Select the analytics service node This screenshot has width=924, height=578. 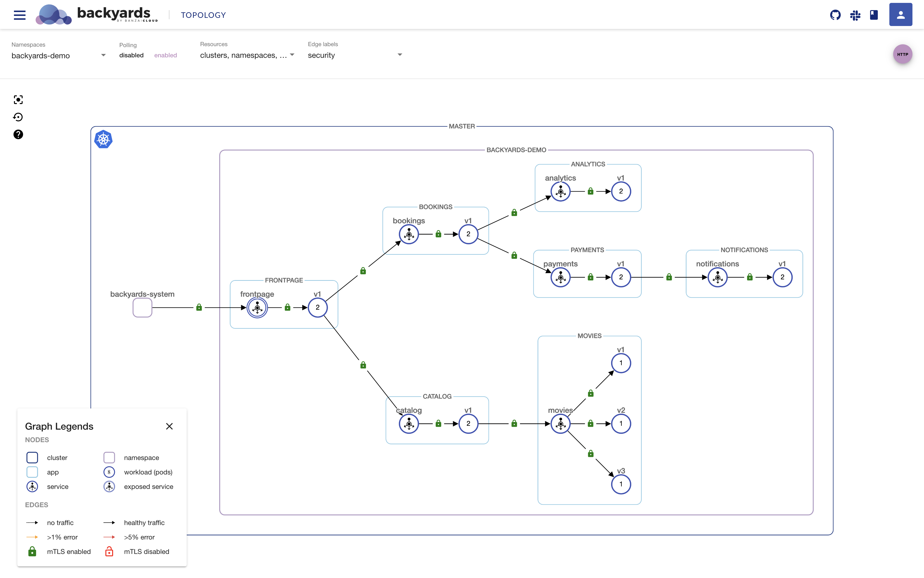(560, 191)
